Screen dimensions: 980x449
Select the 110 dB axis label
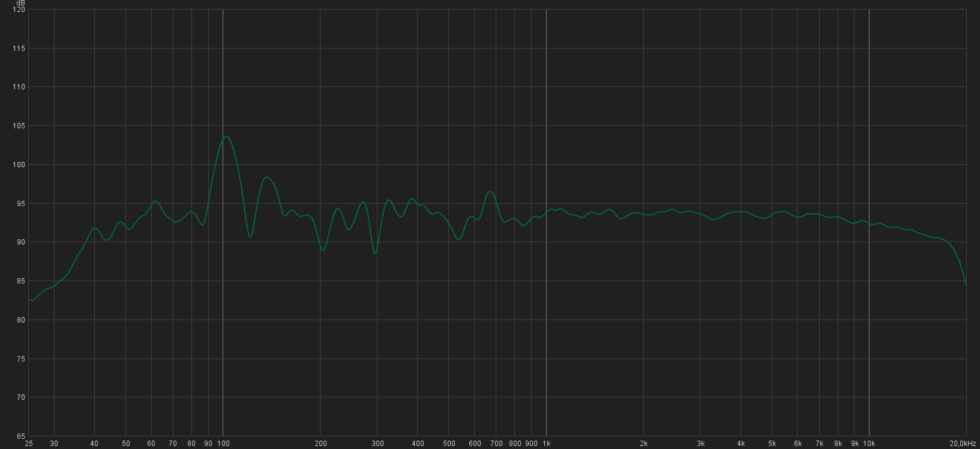point(19,87)
